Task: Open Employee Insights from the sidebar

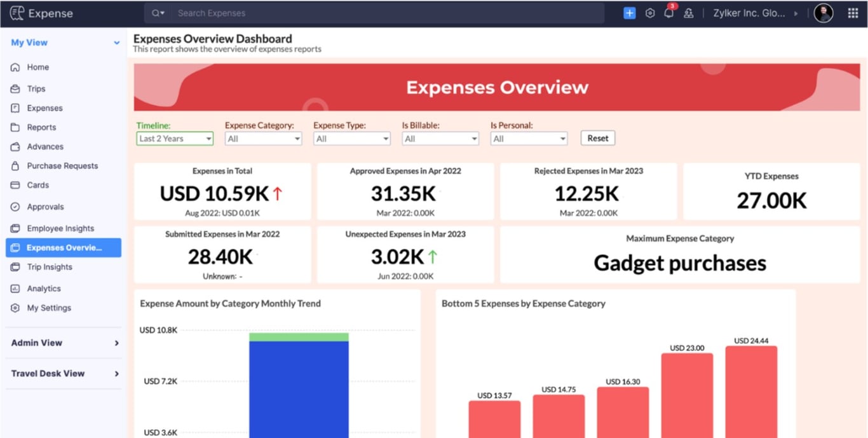Action: (60, 228)
